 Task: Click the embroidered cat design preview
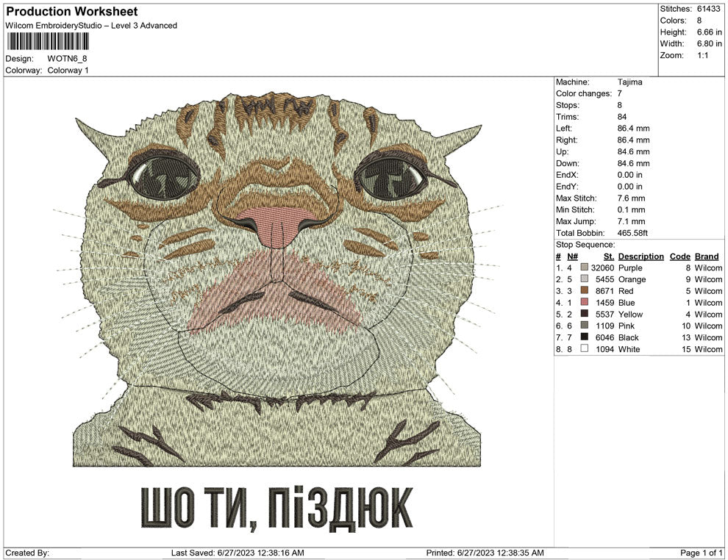tap(279, 279)
